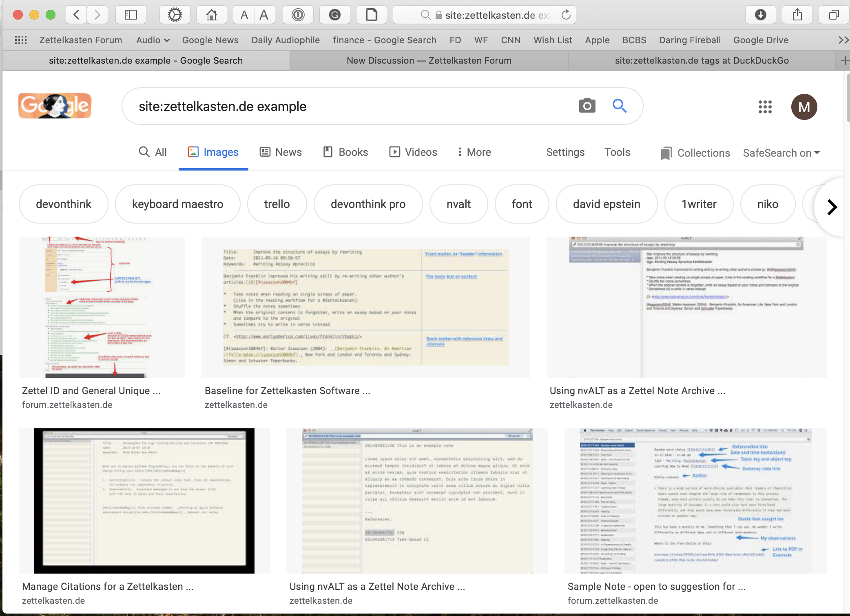Image resolution: width=850 pixels, height=616 pixels.
Task: Open the Settings menu in search bar
Action: 565,152
